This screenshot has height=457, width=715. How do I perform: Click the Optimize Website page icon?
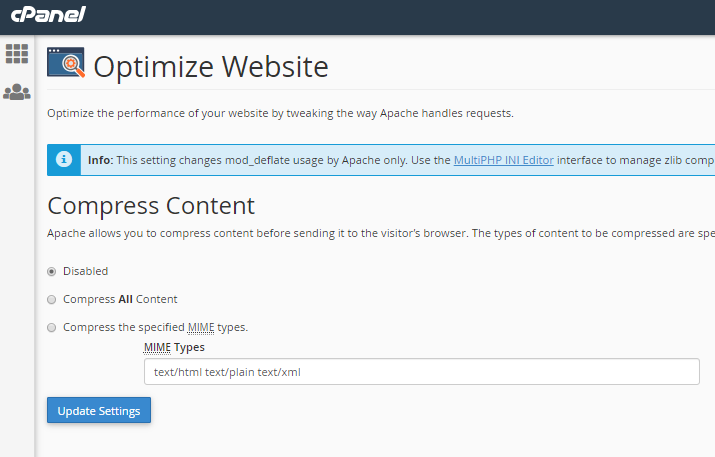tap(66, 62)
